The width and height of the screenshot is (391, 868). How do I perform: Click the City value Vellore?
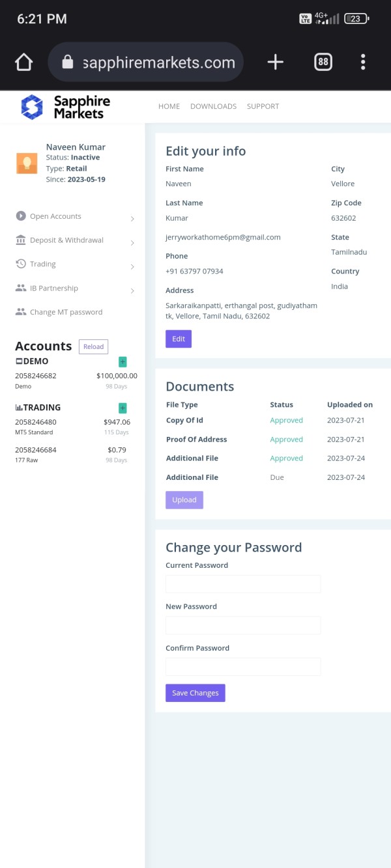coord(343,184)
